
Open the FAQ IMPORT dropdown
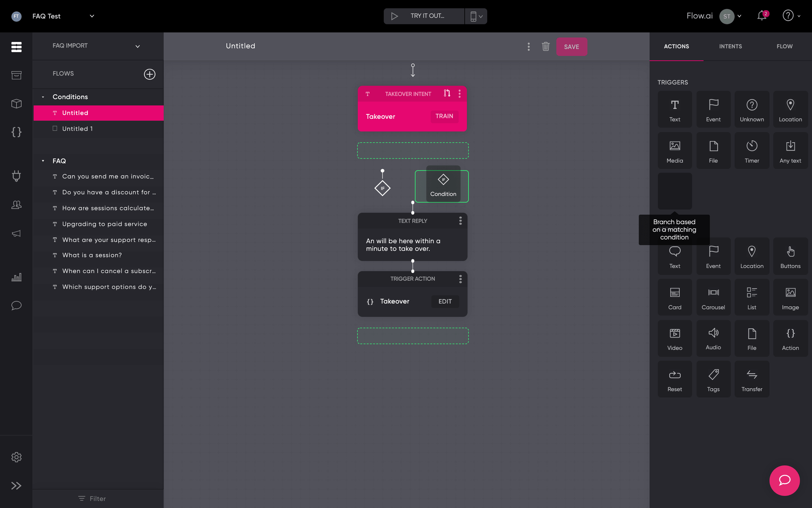coord(137,46)
